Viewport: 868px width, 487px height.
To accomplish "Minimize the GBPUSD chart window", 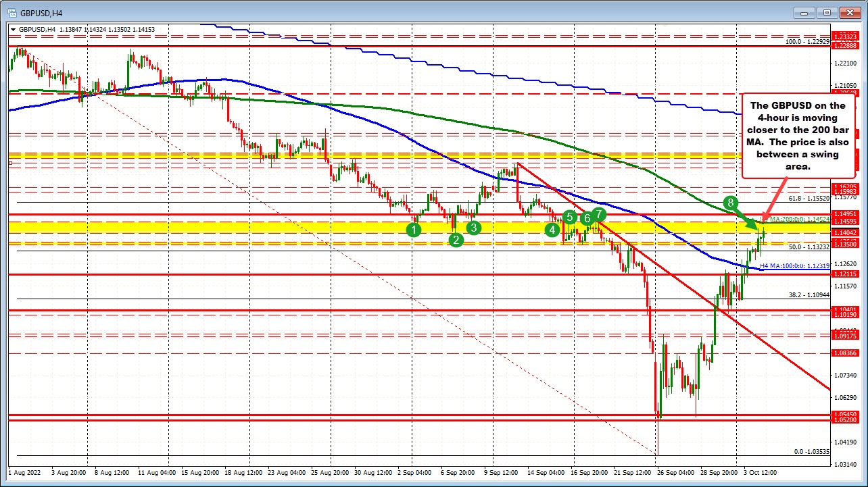I will click(x=804, y=12).
